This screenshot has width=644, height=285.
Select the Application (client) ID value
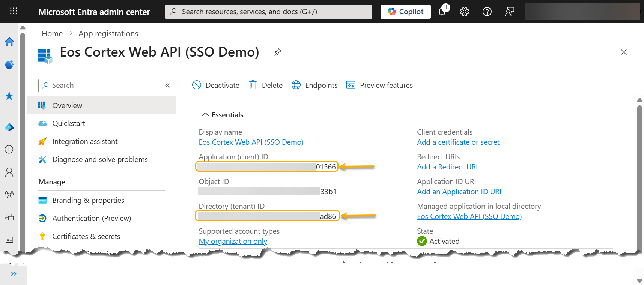tap(267, 167)
